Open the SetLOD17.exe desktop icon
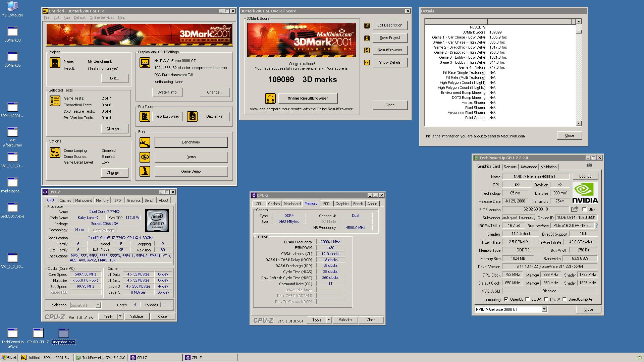The width and height of the screenshot is (644, 362). click(12, 210)
